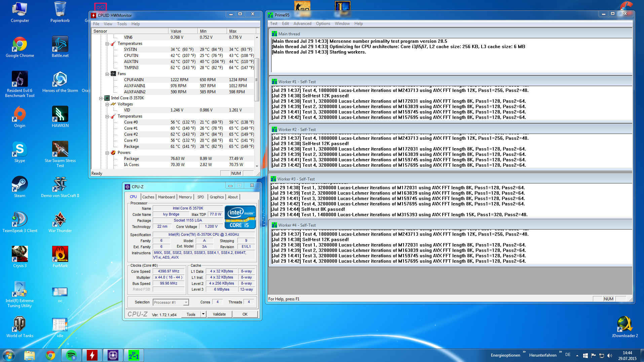Open the HWMonitor View menu
This screenshot has width=644, height=362.
[108, 24]
